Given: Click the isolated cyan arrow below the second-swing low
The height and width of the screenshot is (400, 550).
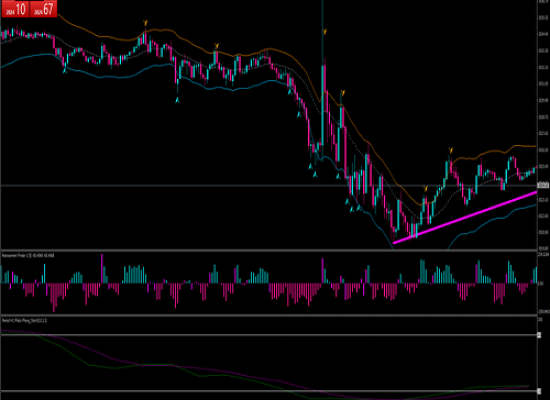Looking at the screenshot, I should [177, 100].
